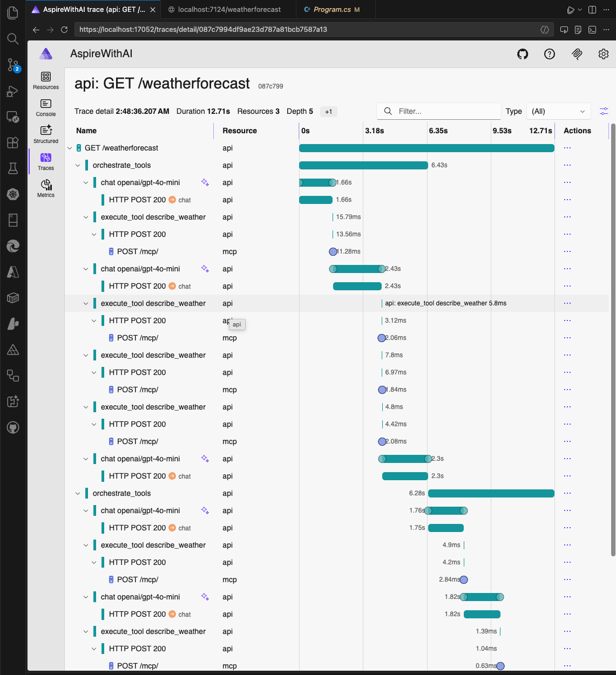Open VS Code Search in activity bar
This screenshot has width=616, height=675.
[13, 39]
